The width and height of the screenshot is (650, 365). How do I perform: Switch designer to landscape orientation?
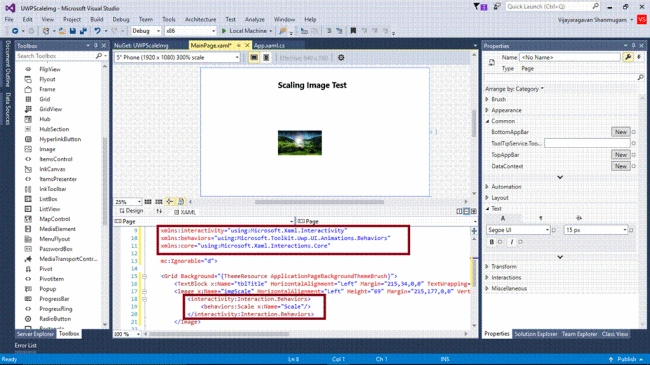pyautogui.click(x=254, y=58)
